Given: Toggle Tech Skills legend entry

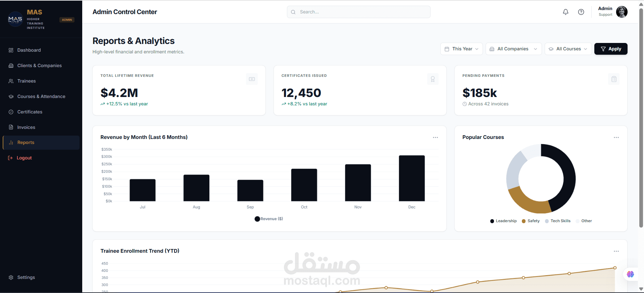Looking at the screenshot, I should click(x=557, y=221).
